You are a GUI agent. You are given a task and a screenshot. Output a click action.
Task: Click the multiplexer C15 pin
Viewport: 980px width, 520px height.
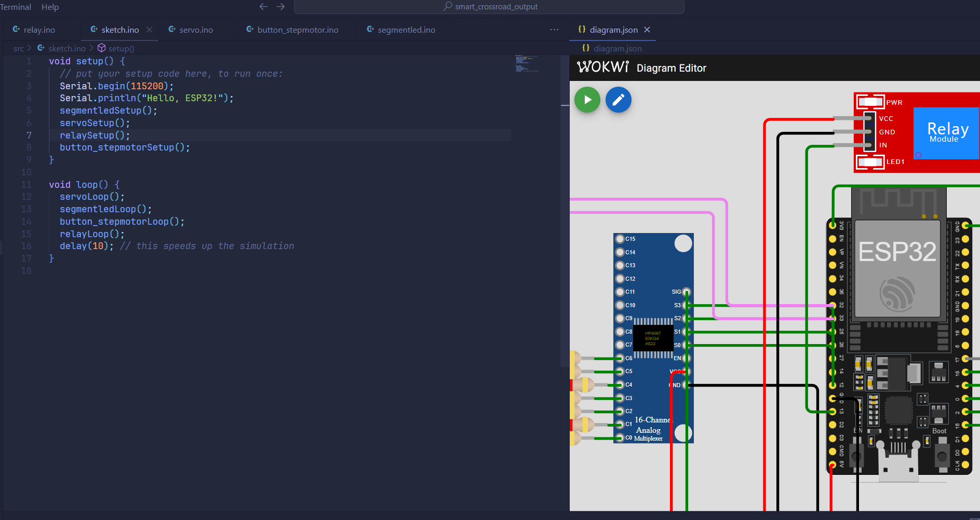click(620, 239)
